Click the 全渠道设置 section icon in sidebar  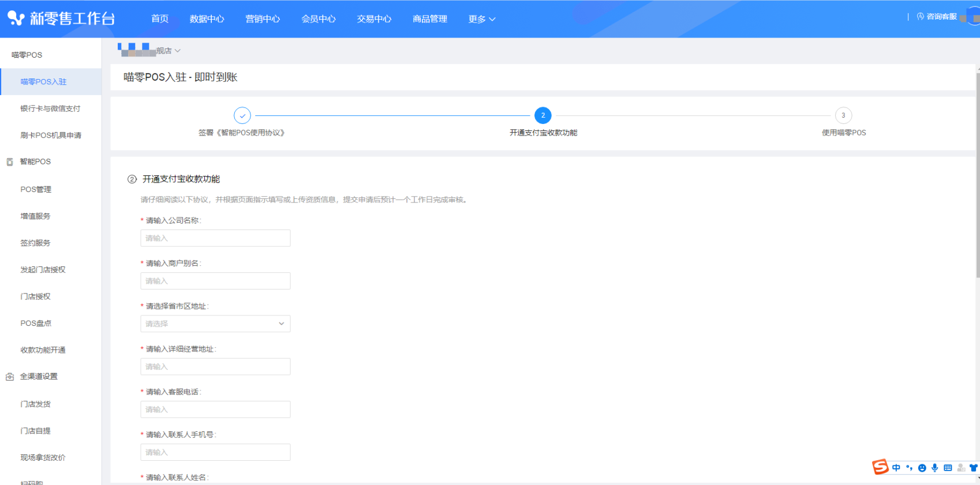pyautogui.click(x=9, y=377)
